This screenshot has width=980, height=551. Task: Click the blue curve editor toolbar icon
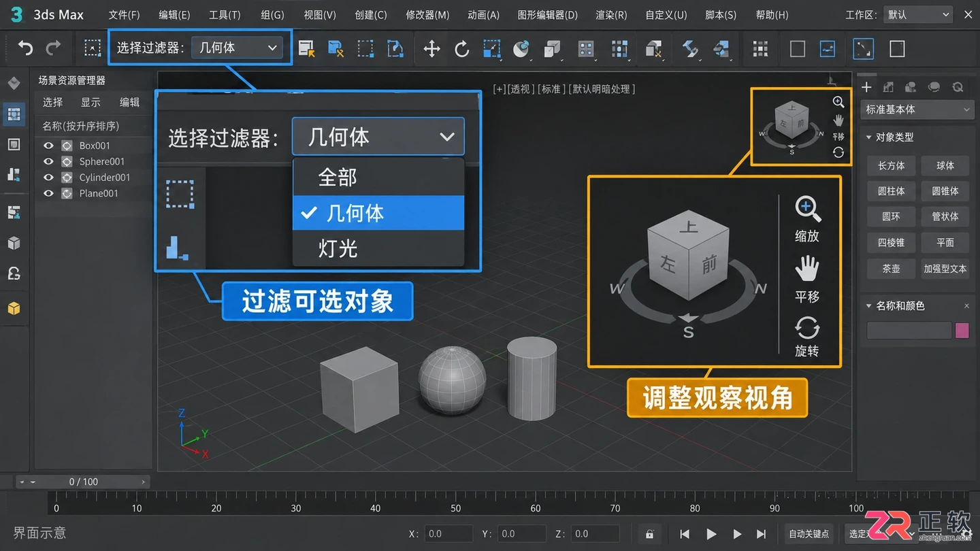[x=827, y=48]
